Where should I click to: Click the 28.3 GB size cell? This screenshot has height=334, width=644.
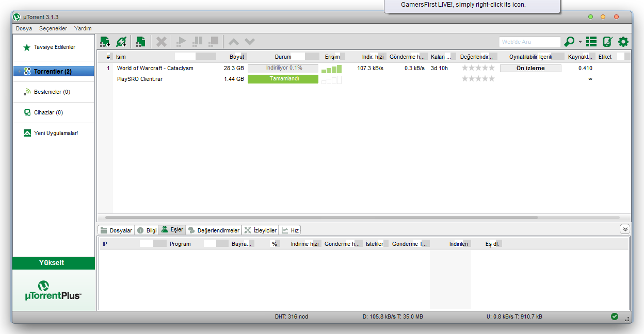coord(234,68)
